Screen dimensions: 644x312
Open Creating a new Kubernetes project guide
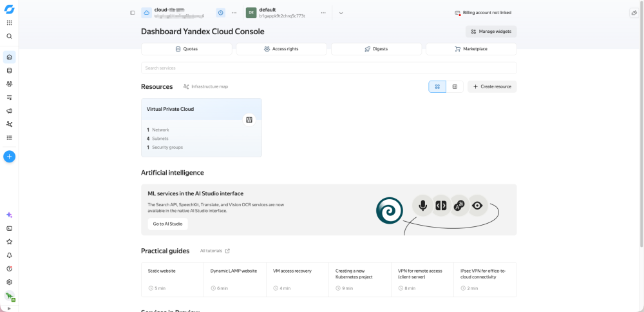(x=360, y=280)
